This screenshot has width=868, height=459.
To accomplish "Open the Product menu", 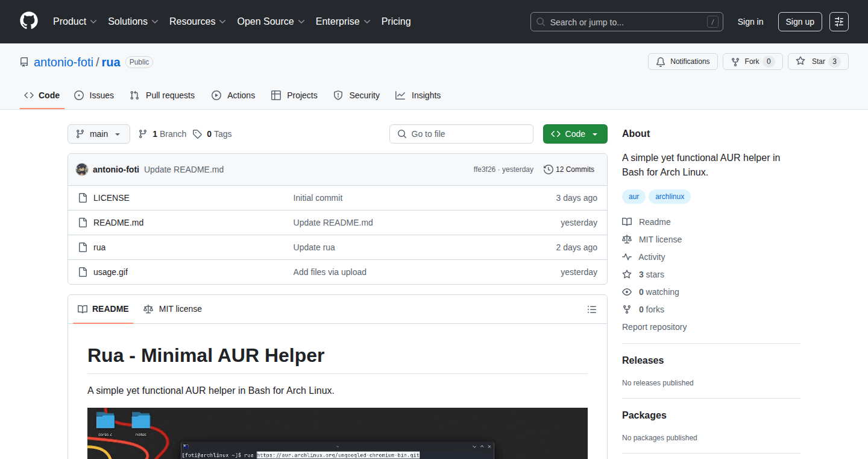I will (75, 22).
